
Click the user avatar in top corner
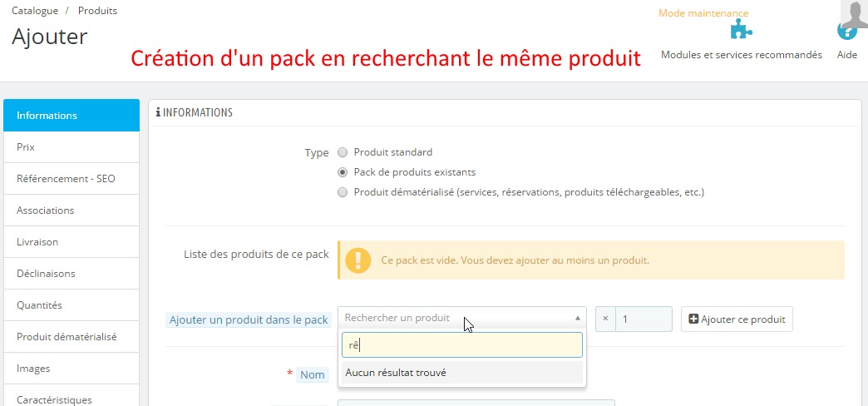[854, 13]
